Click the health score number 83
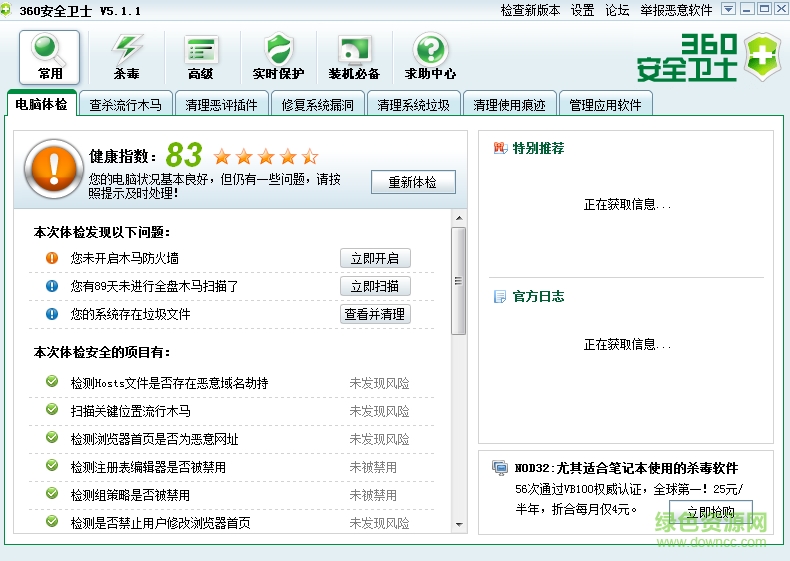The height and width of the screenshot is (561, 790). point(184,155)
